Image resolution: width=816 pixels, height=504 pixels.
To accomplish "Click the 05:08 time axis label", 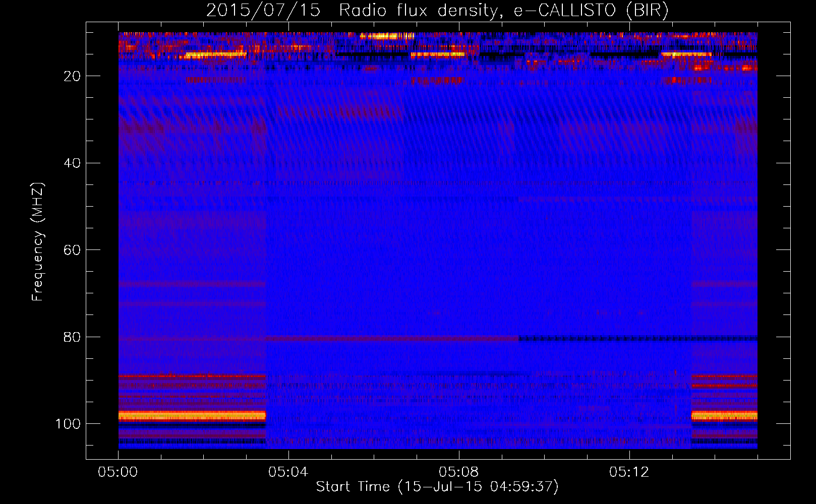I will (458, 472).
